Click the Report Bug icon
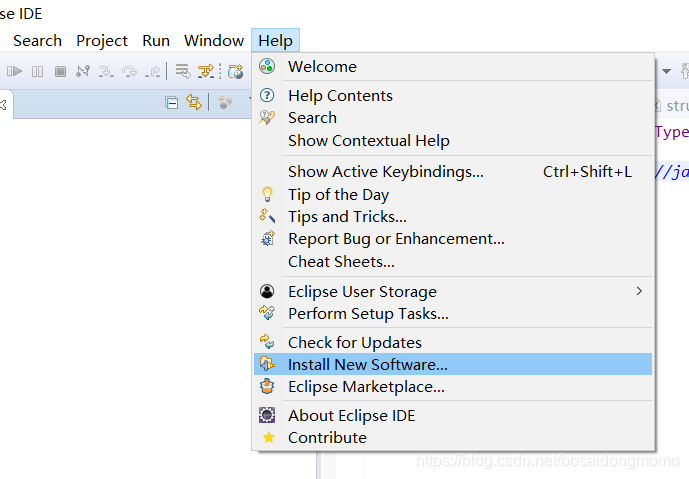The image size is (689, 479). tap(268, 239)
